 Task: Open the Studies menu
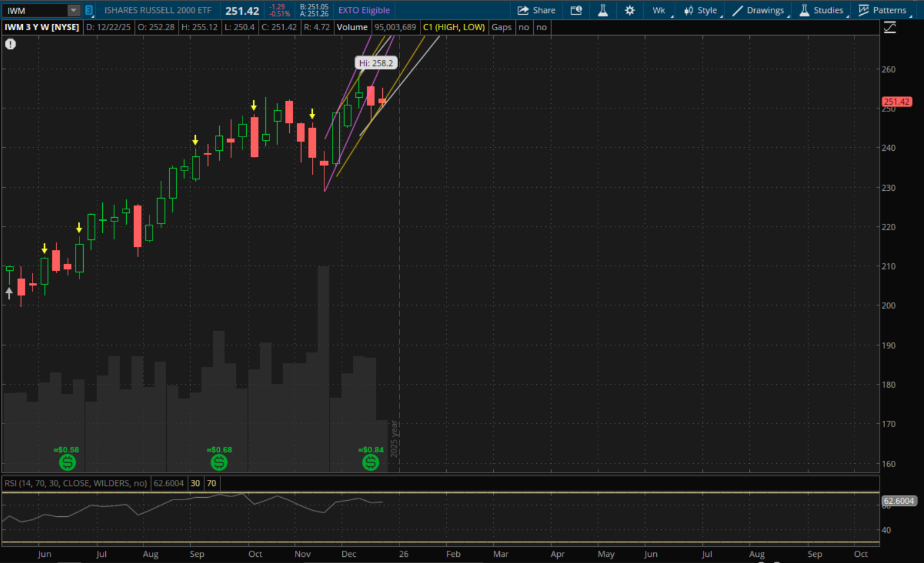(821, 10)
